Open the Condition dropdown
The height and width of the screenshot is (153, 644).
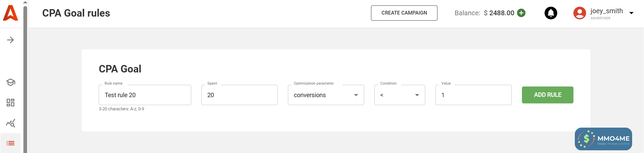399,95
